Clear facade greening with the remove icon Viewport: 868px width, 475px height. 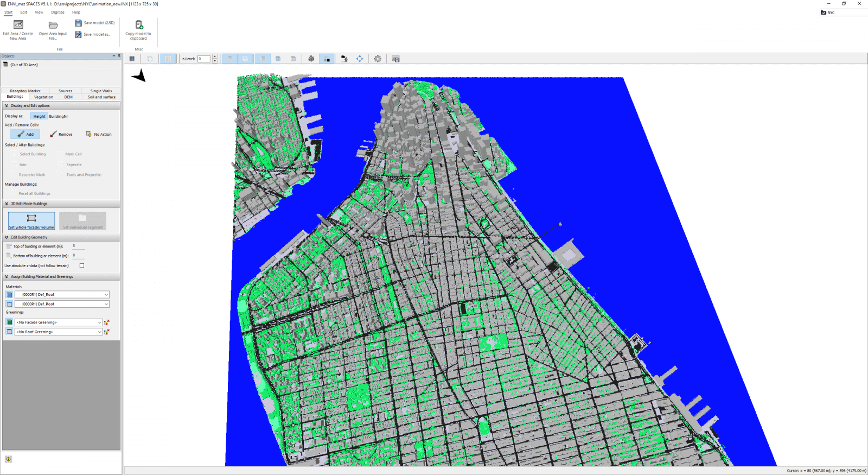(x=107, y=322)
